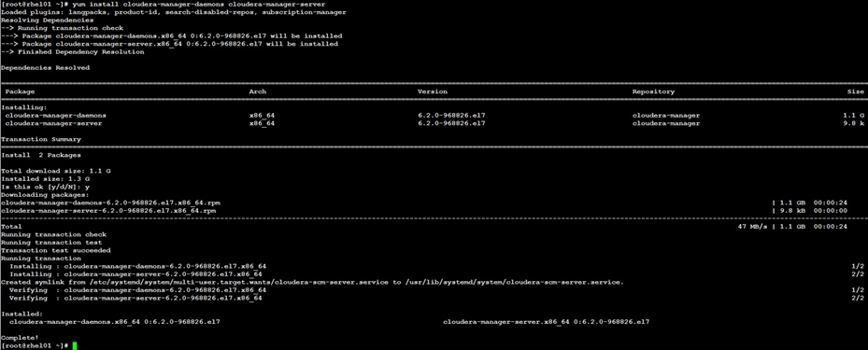Select the Package column header
868x350 pixels.
tap(20, 91)
